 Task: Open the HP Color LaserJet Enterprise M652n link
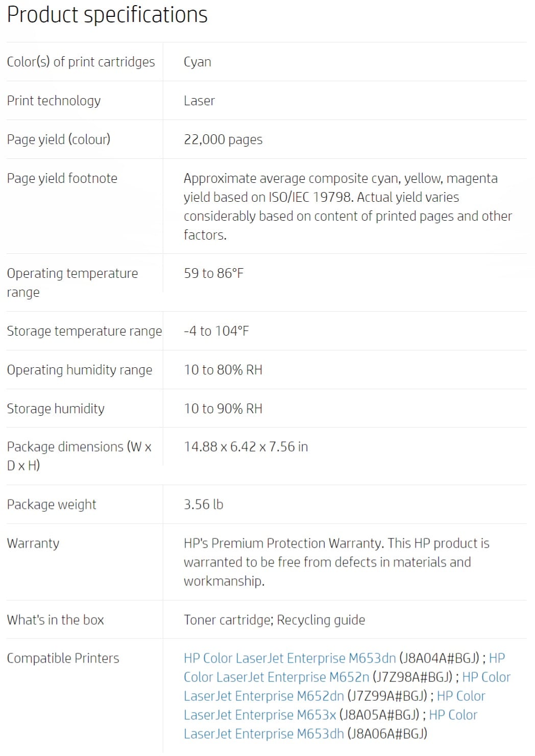[x=276, y=677]
